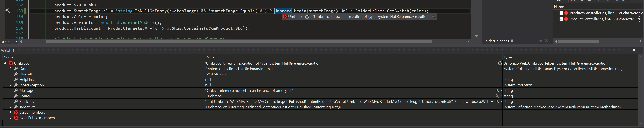Click the wrench property icon next to Message
This screenshot has width=644, height=128.
16,90
